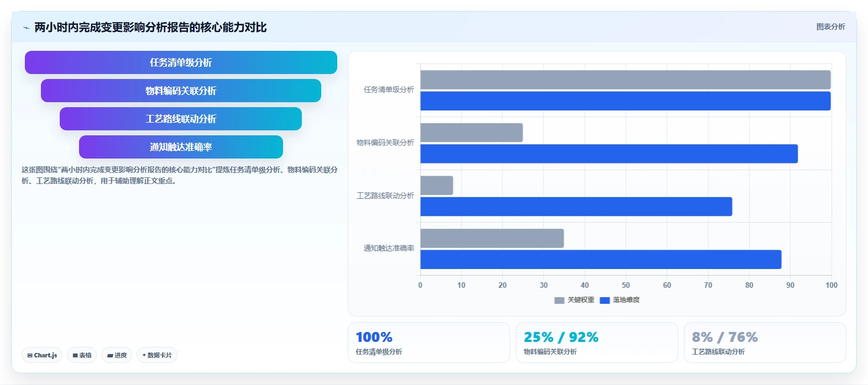The image size is (868, 385).
Task: Open the 8% / 76% stat card
Action: 765,342
